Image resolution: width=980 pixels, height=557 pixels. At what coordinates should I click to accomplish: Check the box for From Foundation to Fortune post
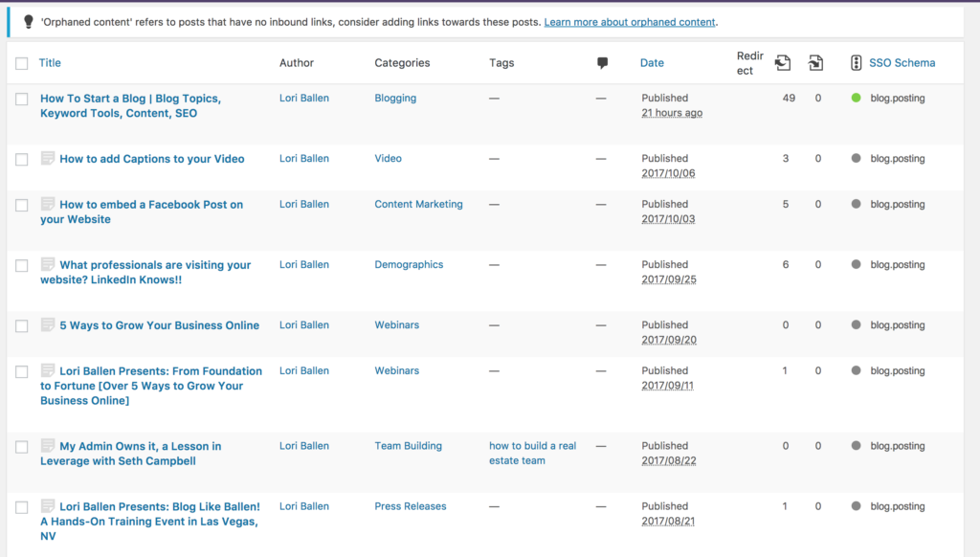[22, 371]
